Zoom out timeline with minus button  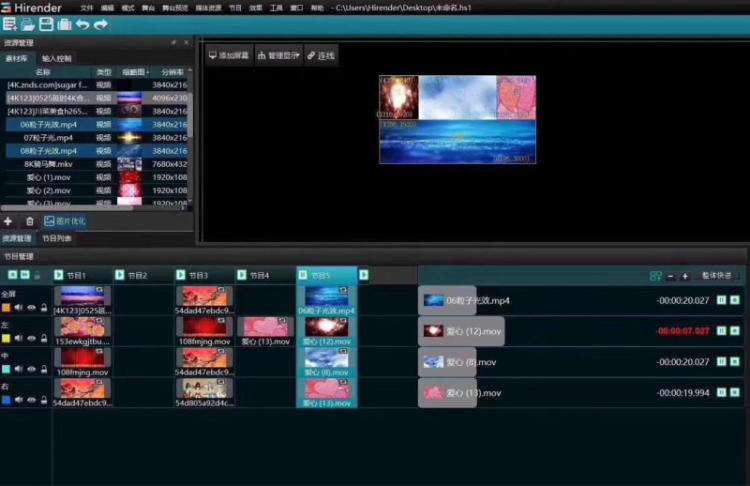671,276
